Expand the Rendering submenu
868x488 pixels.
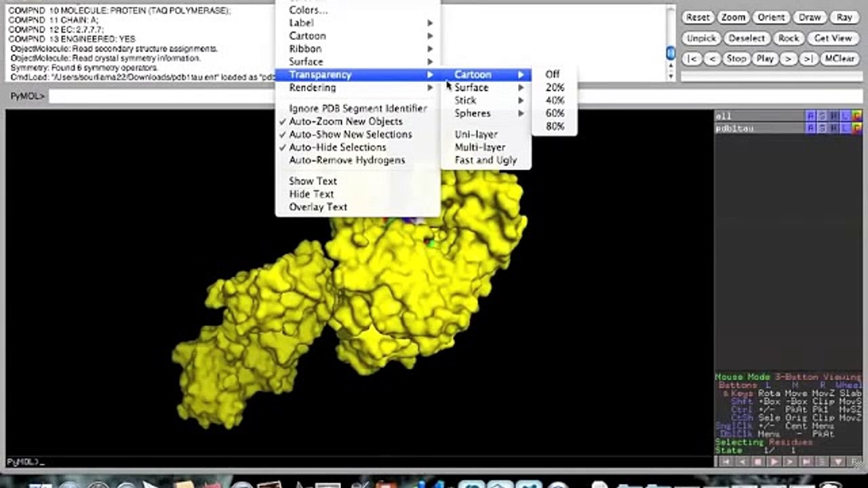357,87
